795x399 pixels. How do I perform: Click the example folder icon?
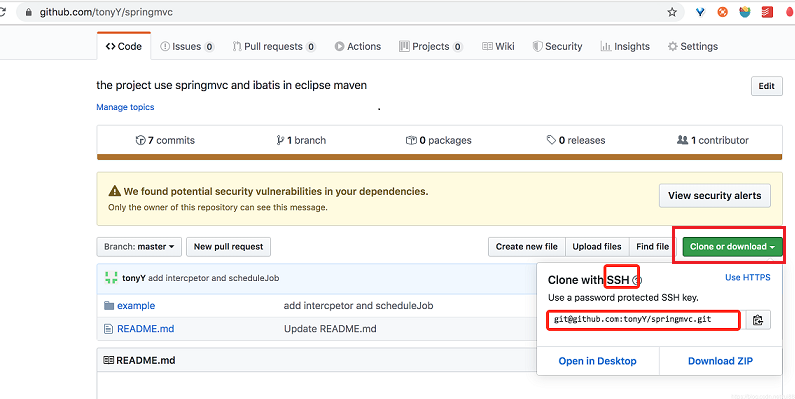coord(109,305)
